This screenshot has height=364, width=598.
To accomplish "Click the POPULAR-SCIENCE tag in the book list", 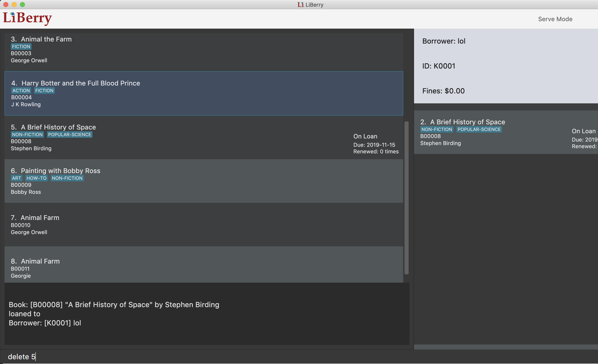I will [69, 135].
